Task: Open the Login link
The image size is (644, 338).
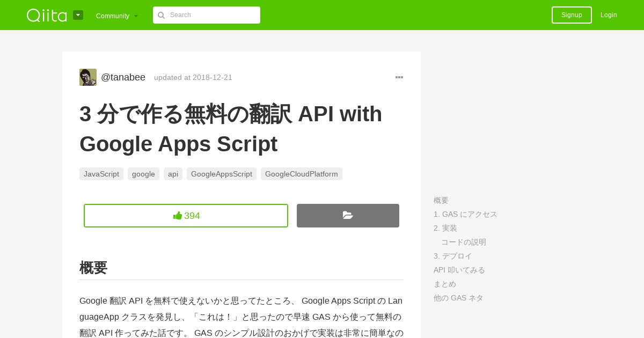Action: pyautogui.click(x=609, y=15)
